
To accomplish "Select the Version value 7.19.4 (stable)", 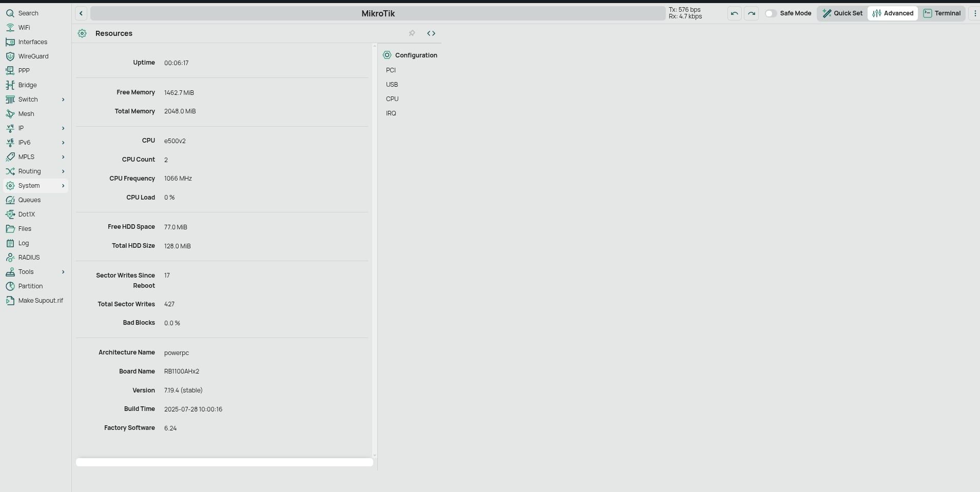I will click(x=183, y=390).
